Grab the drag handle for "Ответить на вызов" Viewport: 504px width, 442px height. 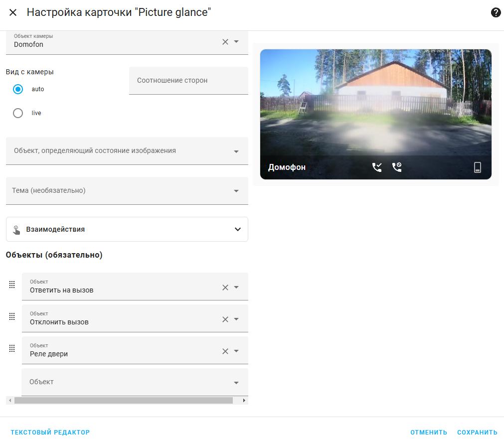12,285
